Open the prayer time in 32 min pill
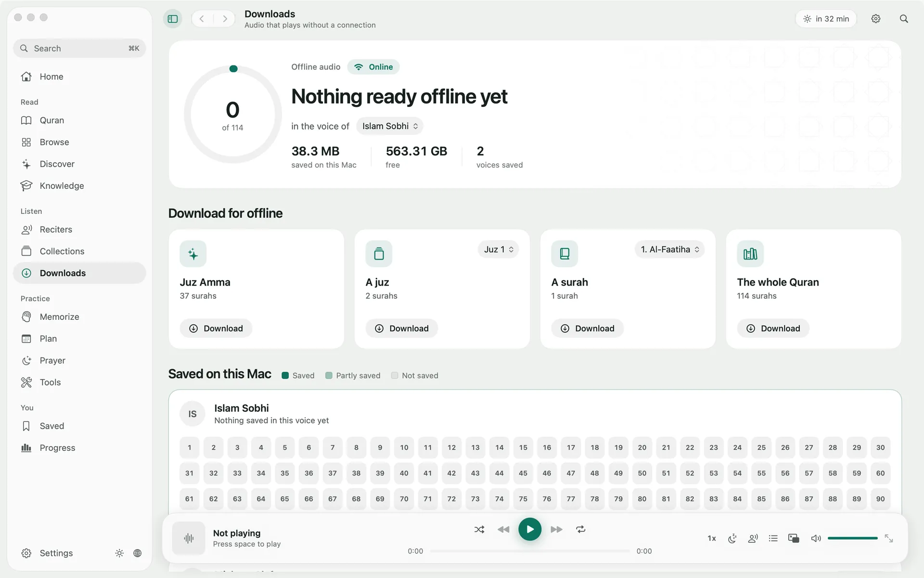The width and height of the screenshot is (924, 578). [x=826, y=19]
